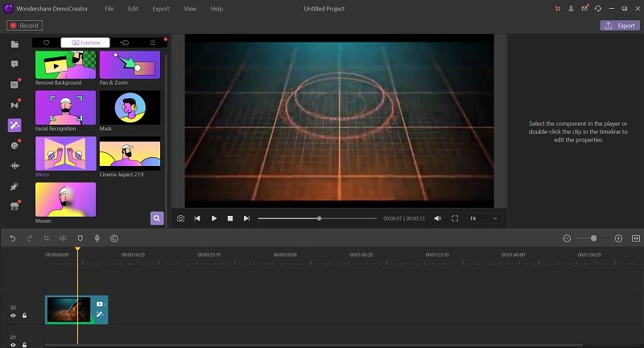644x348 pixels.
Task: Click the purple Export button
Action: coord(619,26)
